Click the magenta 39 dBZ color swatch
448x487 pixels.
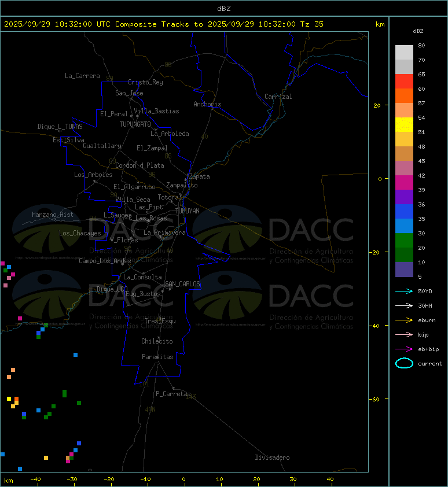pos(404,183)
